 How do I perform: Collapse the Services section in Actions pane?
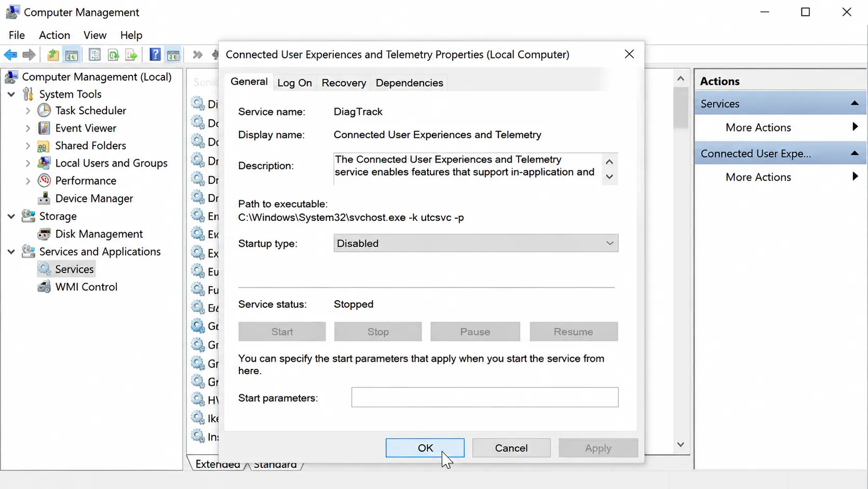[855, 103]
